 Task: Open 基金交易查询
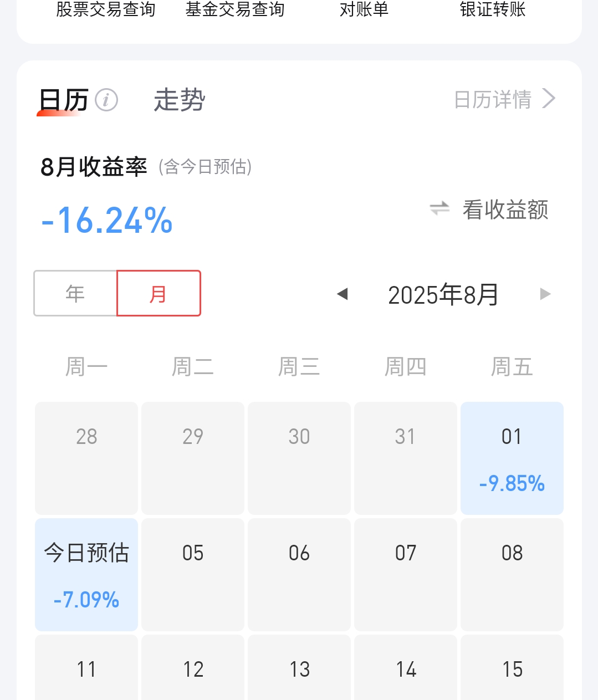click(x=235, y=9)
